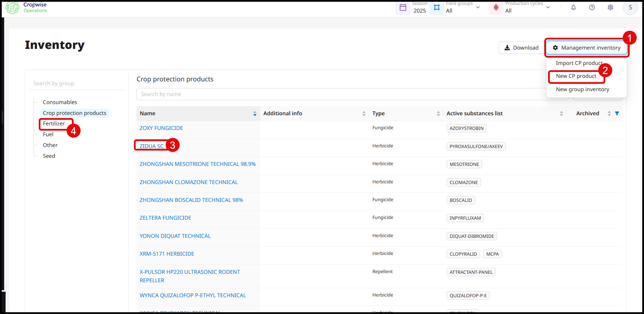Viewport: 644px width, 314px height.
Task: Click the season calendar icon
Action: click(403, 7)
